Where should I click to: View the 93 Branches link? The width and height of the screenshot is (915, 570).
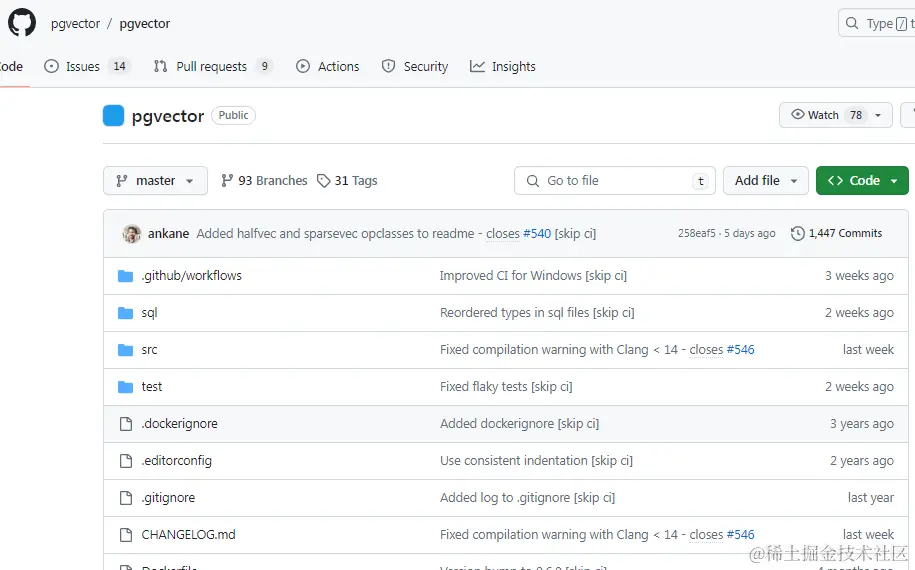pyautogui.click(x=264, y=181)
